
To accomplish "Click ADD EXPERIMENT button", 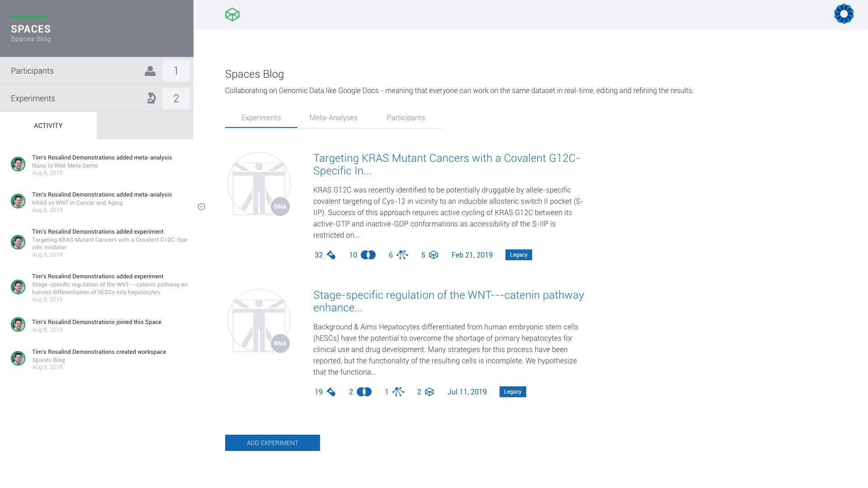I will pyautogui.click(x=273, y=443).
